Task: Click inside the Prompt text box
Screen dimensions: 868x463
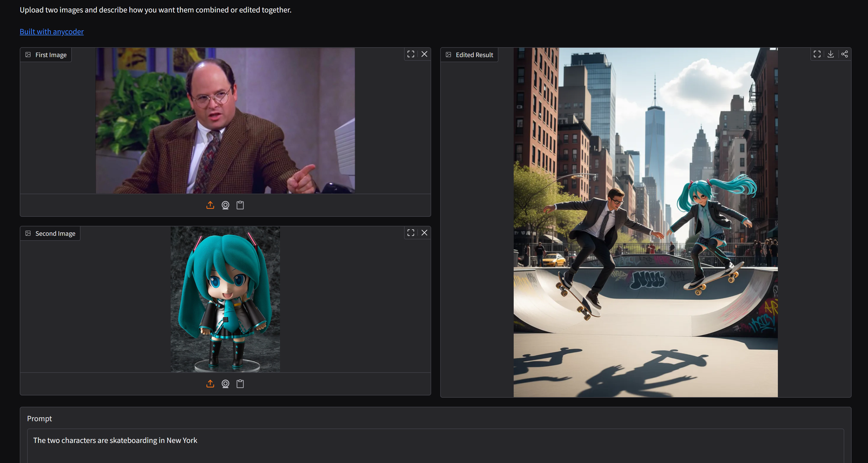Action: pyautogui.click(x=435, y=445)
